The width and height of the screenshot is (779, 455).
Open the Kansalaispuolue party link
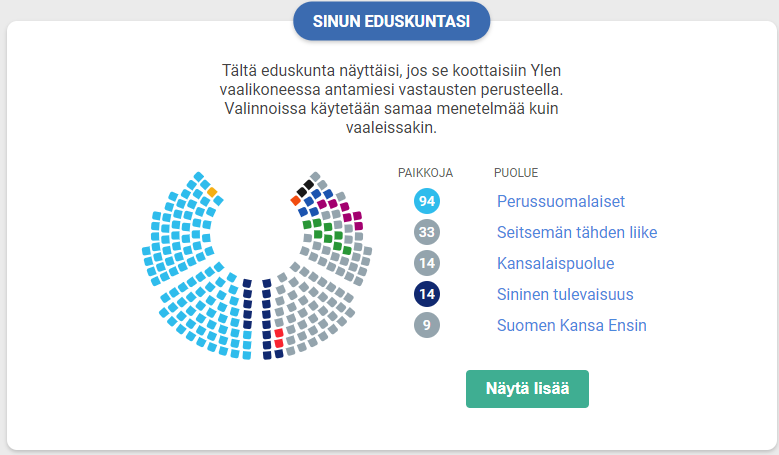click(x=555, y=264)
